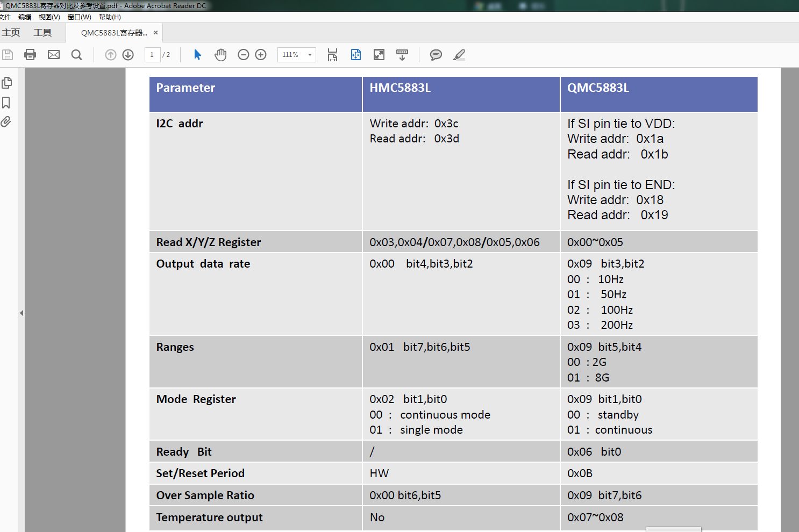
Task: Click 'Set/Reset Period' row label
Action: tap(200, 473)
